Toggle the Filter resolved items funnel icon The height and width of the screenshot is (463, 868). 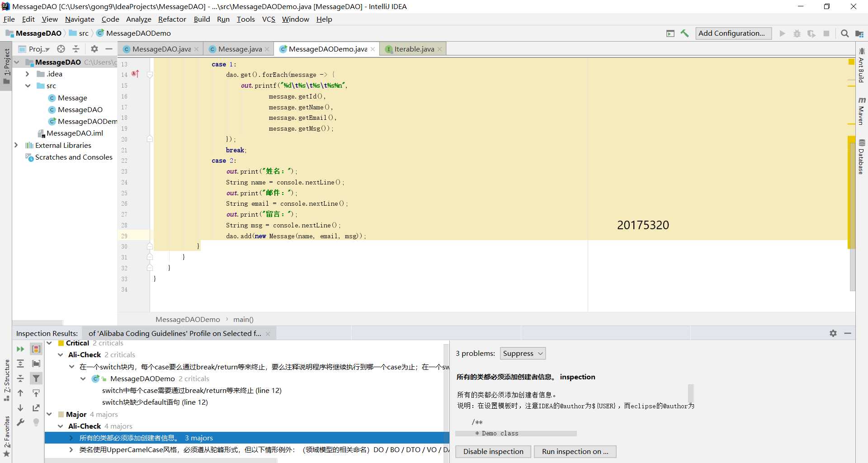tap(36, 378)
